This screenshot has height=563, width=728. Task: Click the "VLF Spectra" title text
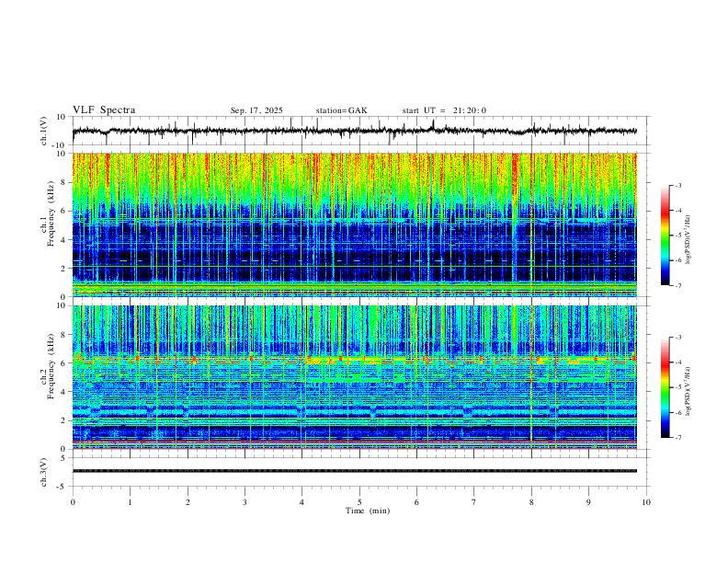click(x=104, y=110)
